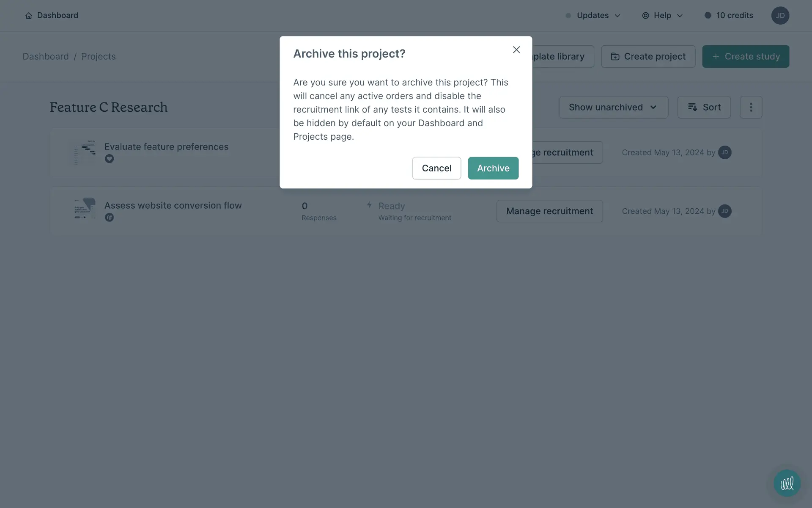The width and height of the screenshot is (812, 508).
Task: Expand the Help menu
Action: 662,16
